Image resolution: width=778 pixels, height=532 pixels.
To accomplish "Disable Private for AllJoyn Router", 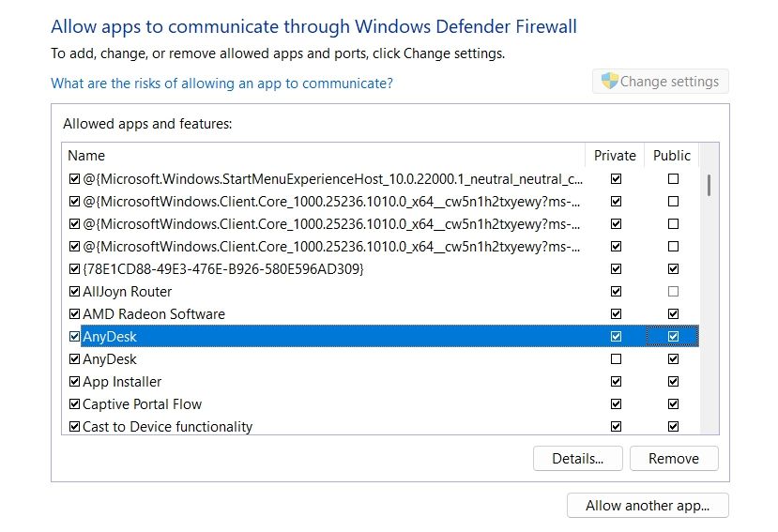I will [616, 291].
